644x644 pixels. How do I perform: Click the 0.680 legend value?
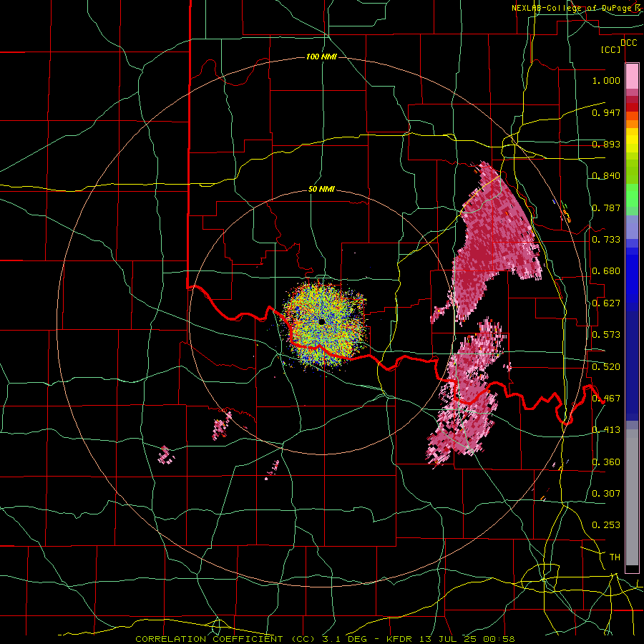pos(606,271)
